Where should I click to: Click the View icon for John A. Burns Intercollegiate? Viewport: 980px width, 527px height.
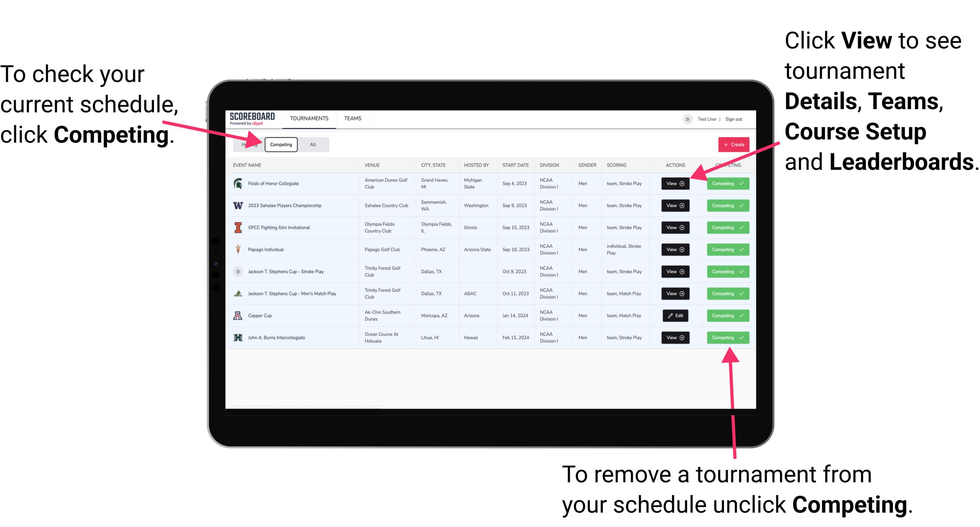(x=675, y=337)
